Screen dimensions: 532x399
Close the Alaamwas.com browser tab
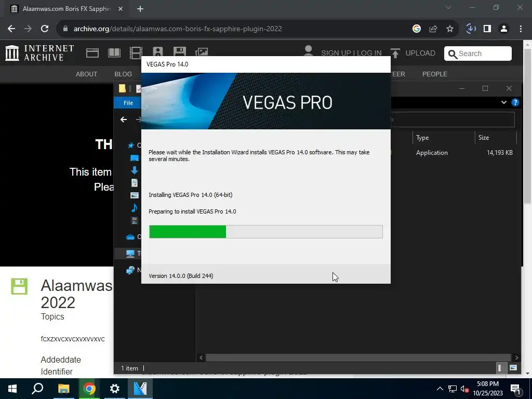coord(121,9)
